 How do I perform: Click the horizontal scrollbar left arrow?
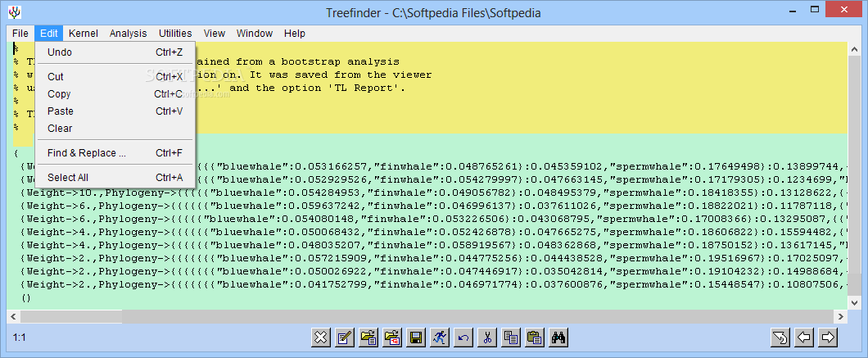(13, 316)
